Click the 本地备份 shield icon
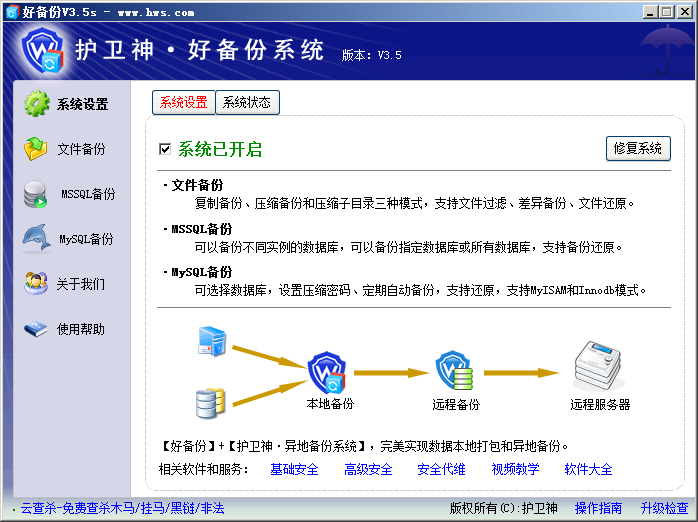Screen dimensions: 698x522 [327, 372]
